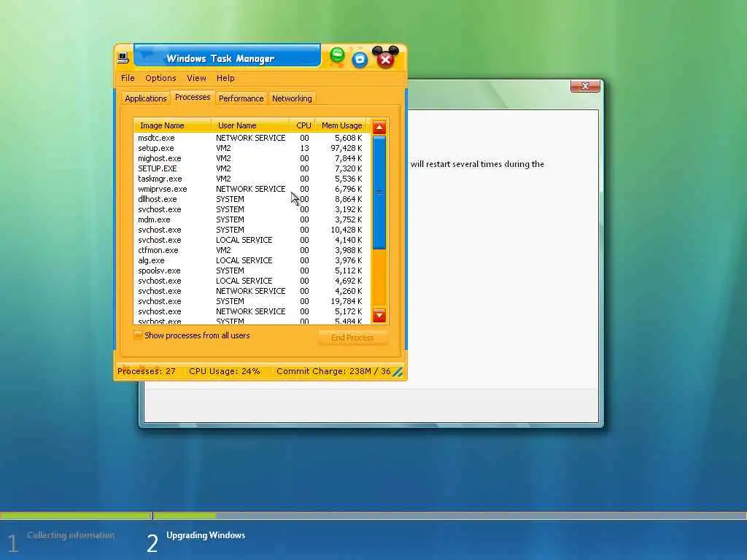Switch to the Applications tab
Image resolution: width=747 pixels, height=560 pixels.
(146, 98)
